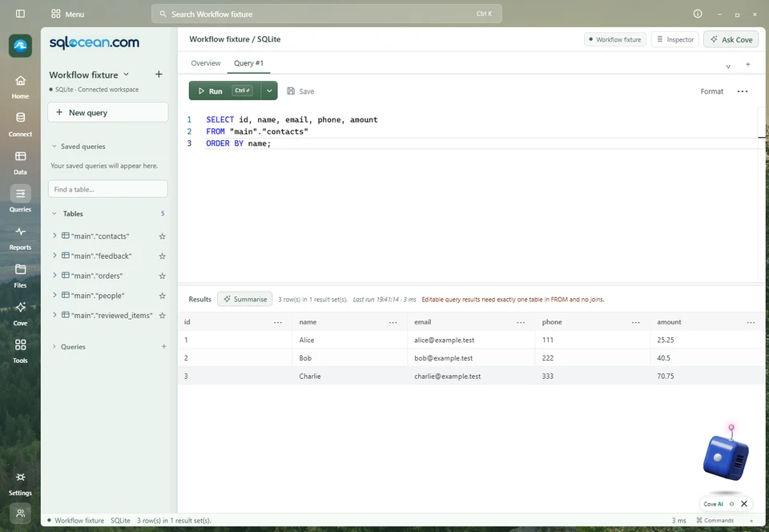Click SQL editor line ORDER BY name
Image resolution: width=769 pixels, height=532 pixels.
(x=239, y=143)
